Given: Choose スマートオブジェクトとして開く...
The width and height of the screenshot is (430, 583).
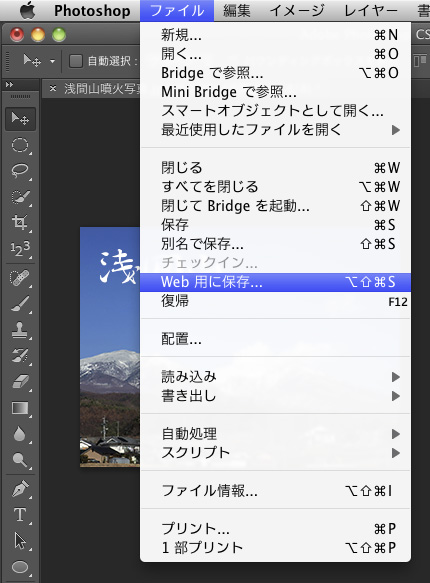Looking at the screenshot, I should (x=275, y=111).
